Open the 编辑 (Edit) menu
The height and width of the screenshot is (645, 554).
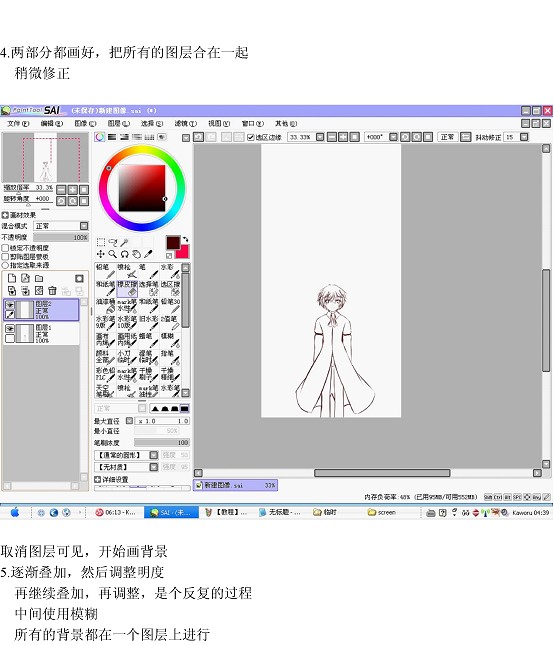click(52, 123)
